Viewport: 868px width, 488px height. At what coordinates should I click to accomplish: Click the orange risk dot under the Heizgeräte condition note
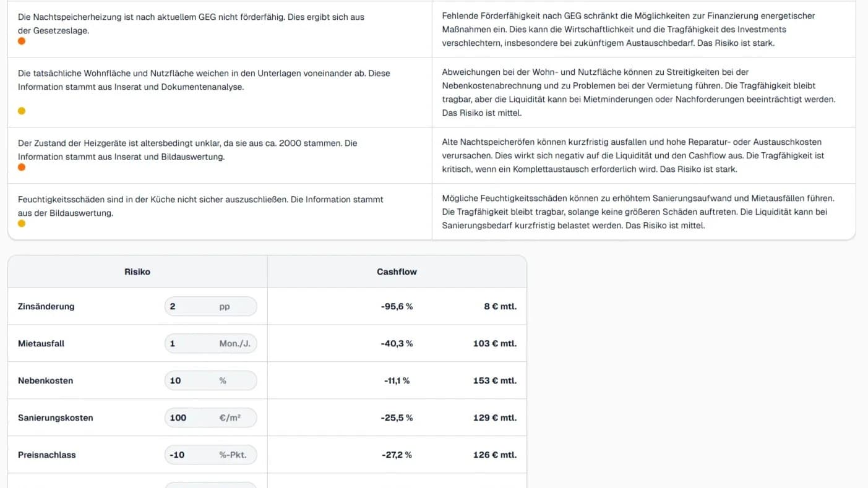(22, 168)
